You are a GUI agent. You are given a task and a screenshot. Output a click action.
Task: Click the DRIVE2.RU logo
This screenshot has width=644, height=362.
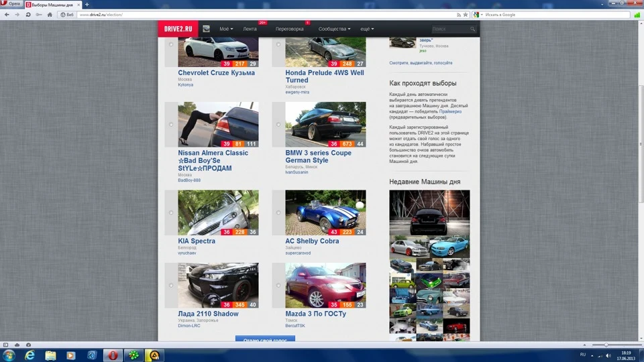[x=178, y=29]
